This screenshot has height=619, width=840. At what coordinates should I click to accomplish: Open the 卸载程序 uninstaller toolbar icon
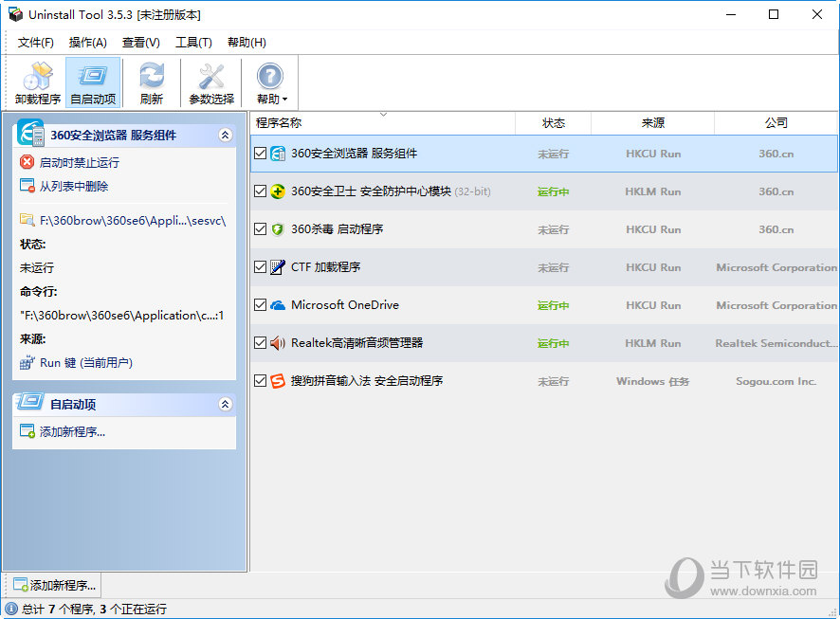coord(38,76)
